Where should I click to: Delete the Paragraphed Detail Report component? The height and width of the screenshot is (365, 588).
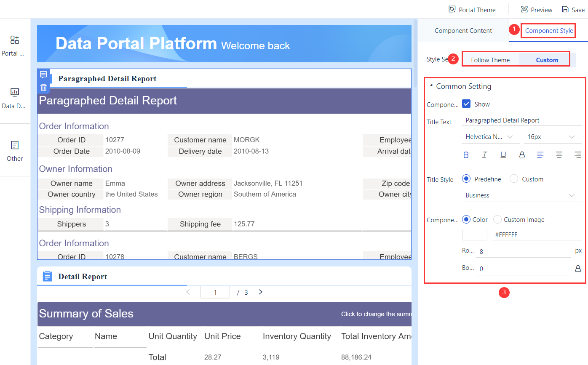43,87
